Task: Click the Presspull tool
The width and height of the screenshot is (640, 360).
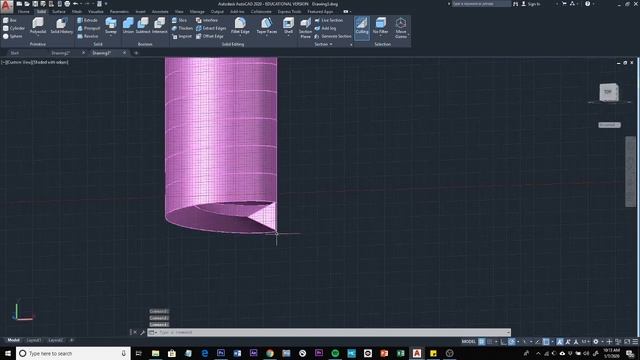Action: 89,28
